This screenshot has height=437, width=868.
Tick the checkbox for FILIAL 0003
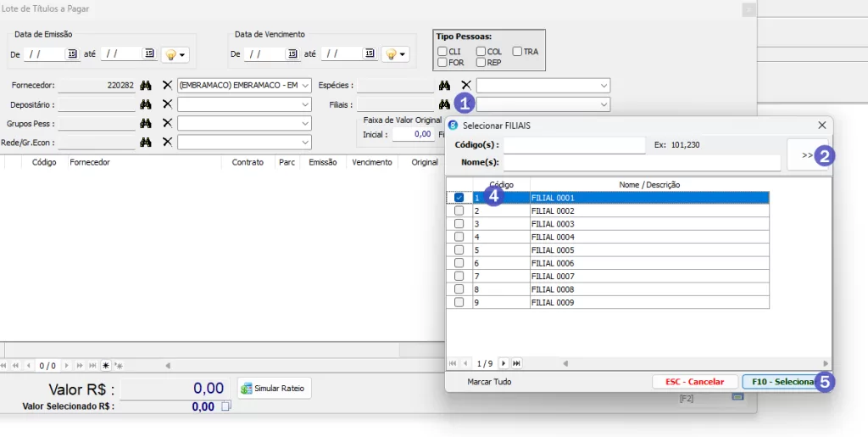click(x=459, y=224)
